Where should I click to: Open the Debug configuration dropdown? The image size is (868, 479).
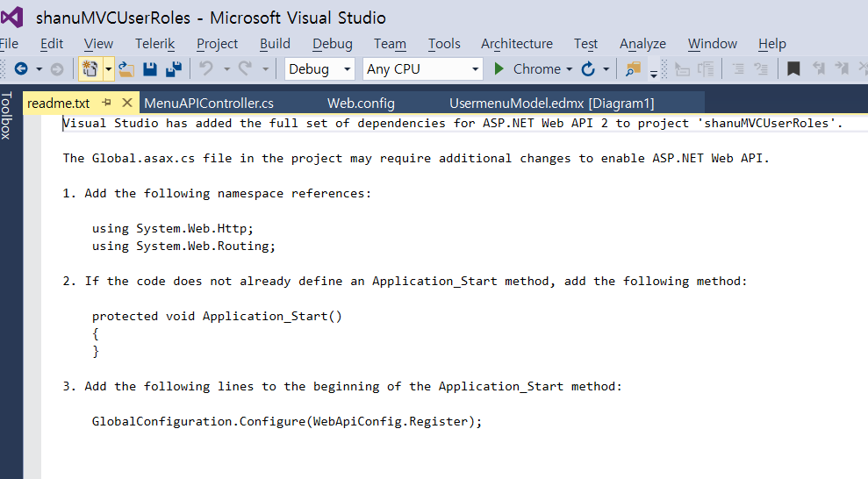click(x=320, y=68)
